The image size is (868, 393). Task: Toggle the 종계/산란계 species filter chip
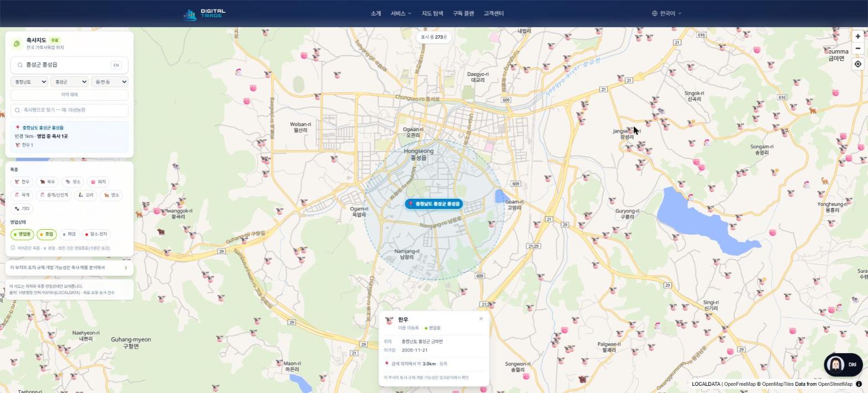coord(54,195)
